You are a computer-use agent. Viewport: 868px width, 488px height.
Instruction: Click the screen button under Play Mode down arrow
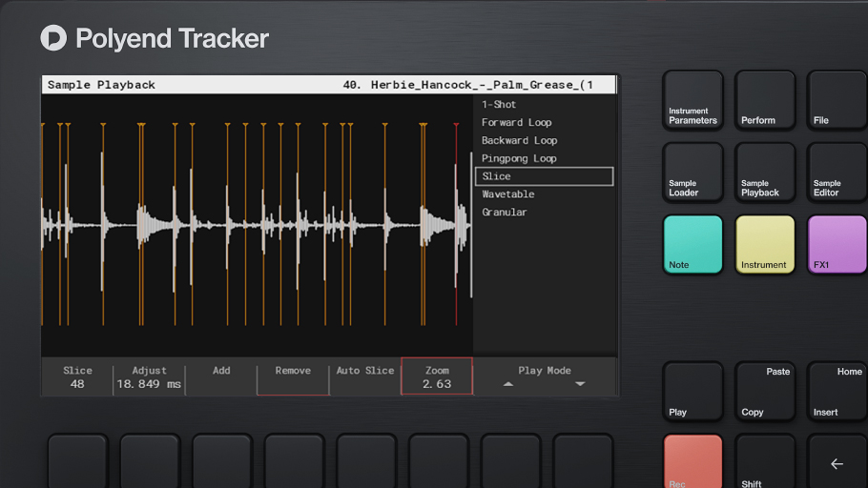pyautogui.click(x=583, y=461)
